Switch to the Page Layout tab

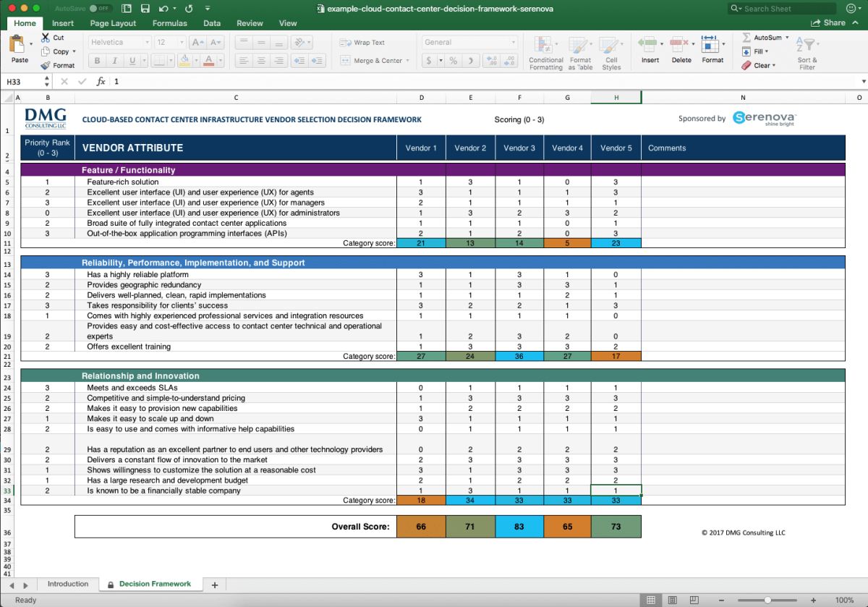[113, 23]
